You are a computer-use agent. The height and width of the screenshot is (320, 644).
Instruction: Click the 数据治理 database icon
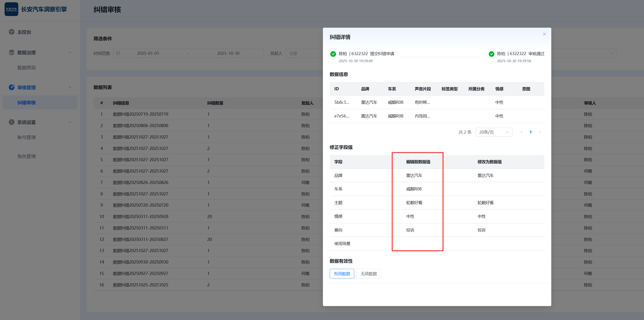(x=11, y=53)
